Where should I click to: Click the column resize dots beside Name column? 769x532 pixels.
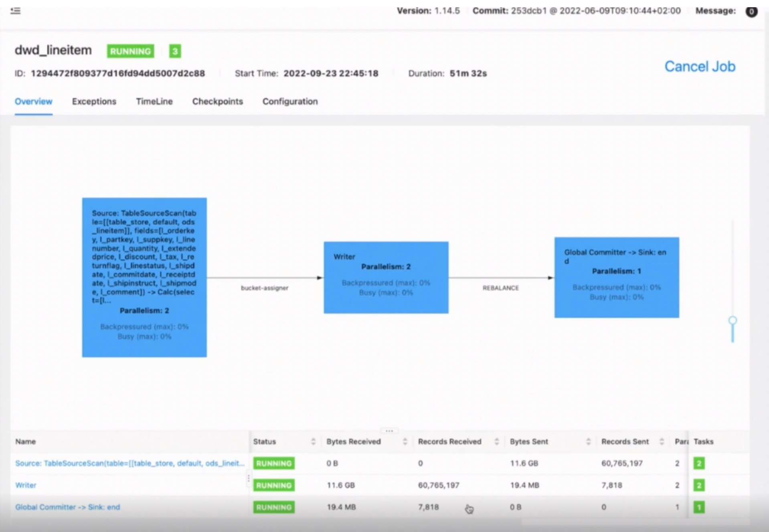[x=249, y=478]
